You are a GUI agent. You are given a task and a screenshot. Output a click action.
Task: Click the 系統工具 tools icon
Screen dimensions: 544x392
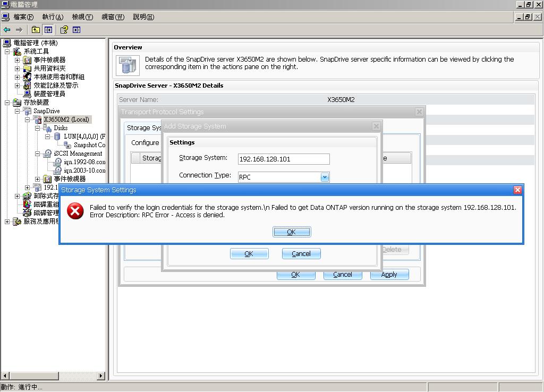coord(17,52)
